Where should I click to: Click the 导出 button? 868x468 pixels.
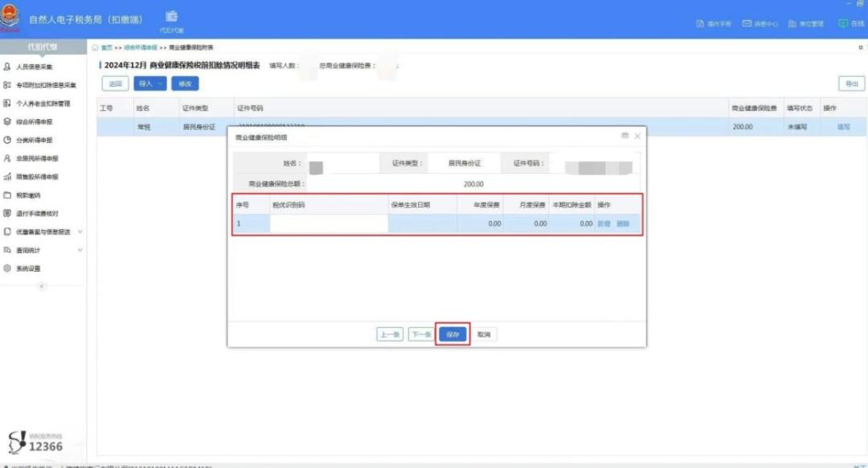point(851,84)
